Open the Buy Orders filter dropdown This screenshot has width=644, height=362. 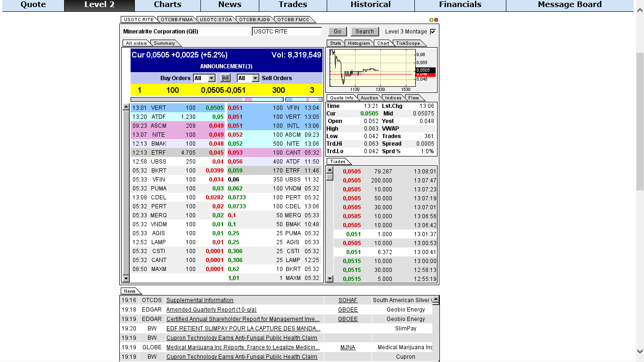tap(211, 78)
